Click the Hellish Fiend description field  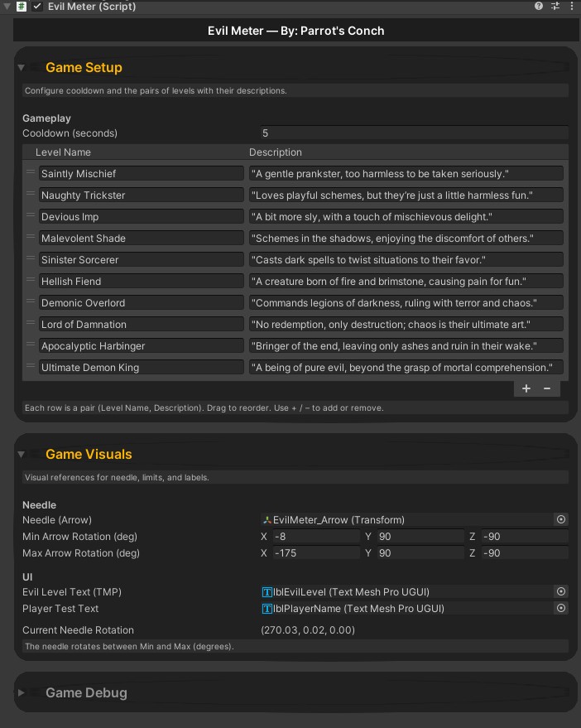point(406,282)
